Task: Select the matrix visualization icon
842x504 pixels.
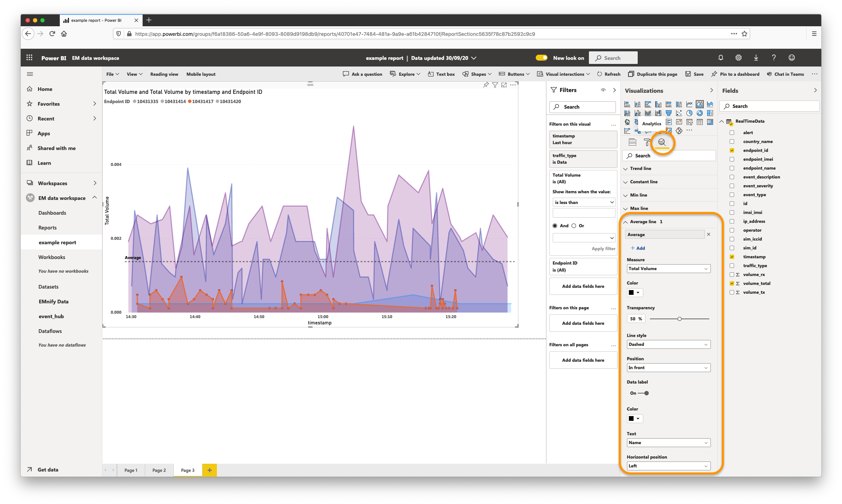Action: pos(710,122)
